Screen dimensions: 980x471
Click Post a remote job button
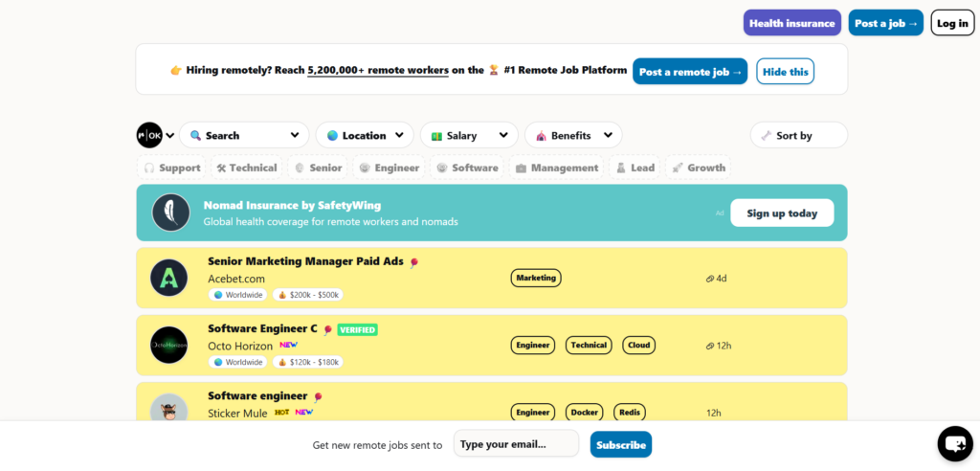pyautogui.click(x=690, y=71)
